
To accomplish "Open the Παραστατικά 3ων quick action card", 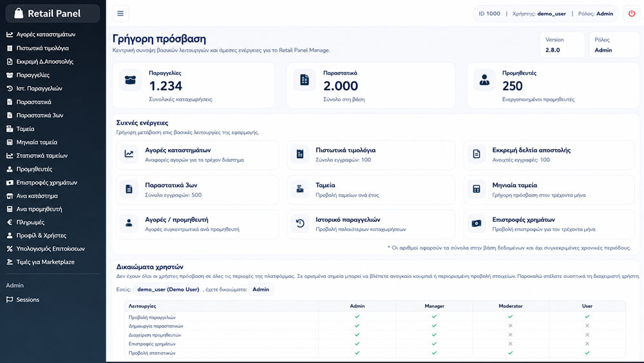I will click(197, 190).
